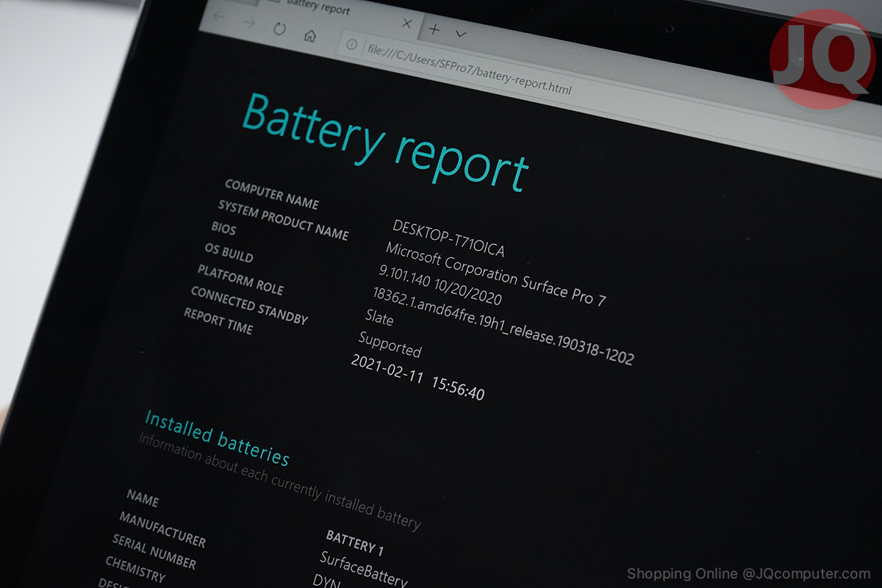Click the browser forward arrow
The image size is (882, 588).
click(249, 22)
